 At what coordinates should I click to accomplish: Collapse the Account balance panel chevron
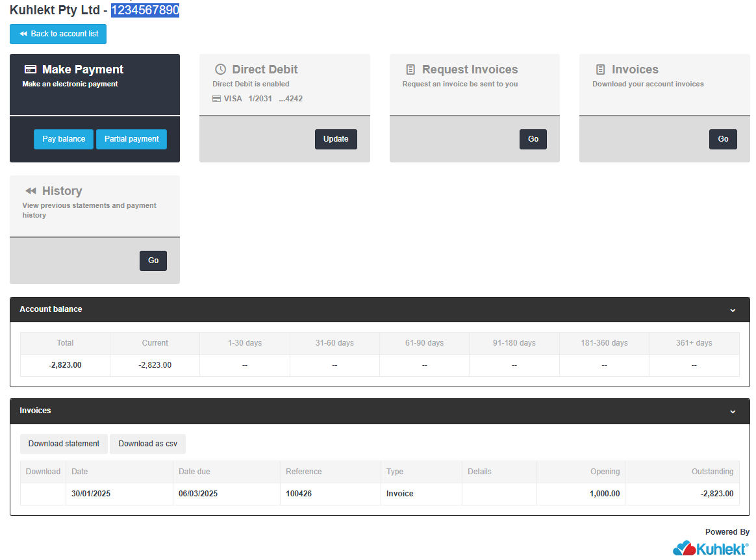[x=733, y=310]
